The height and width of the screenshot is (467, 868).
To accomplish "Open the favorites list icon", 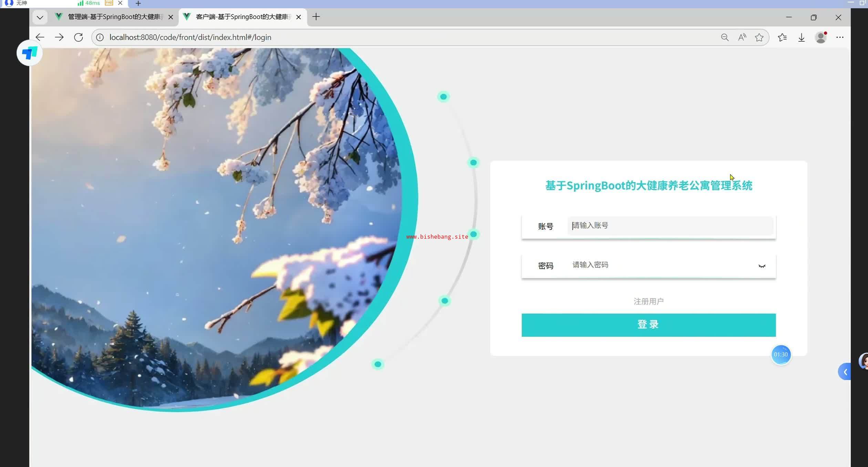I will click(x=782, y=37).
